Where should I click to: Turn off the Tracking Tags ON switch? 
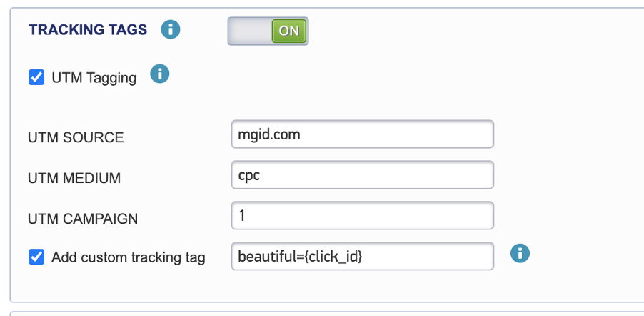[288, 31]
